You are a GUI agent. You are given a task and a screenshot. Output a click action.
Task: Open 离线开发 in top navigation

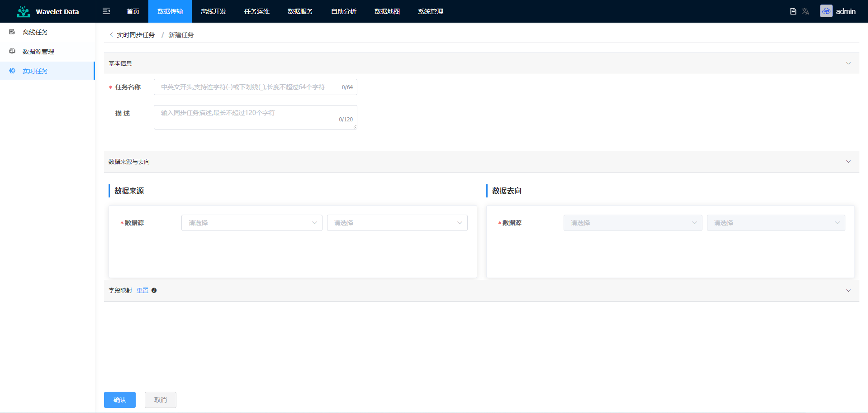213,11
